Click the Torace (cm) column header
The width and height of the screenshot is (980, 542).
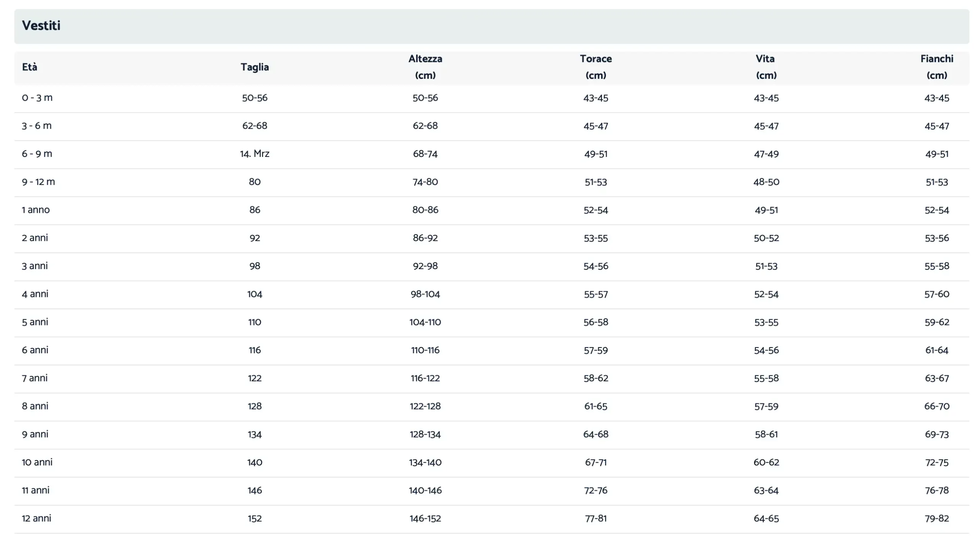click(596, 67)
